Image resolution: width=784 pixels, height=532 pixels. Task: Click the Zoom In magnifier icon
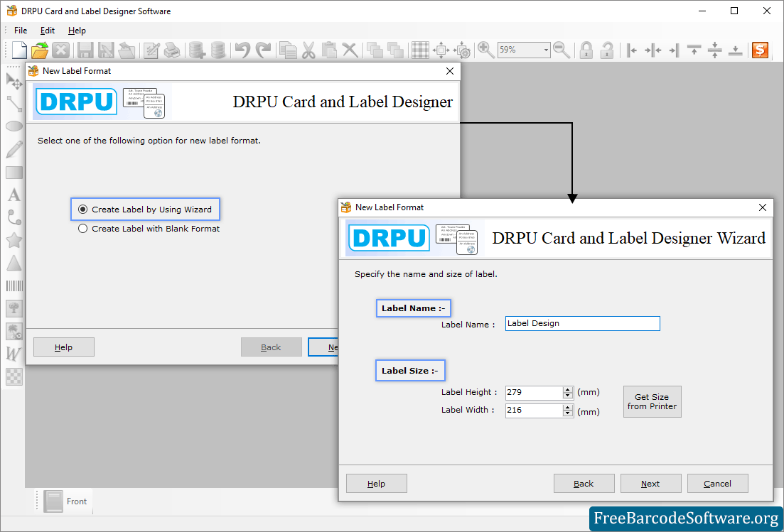[486, 50]
